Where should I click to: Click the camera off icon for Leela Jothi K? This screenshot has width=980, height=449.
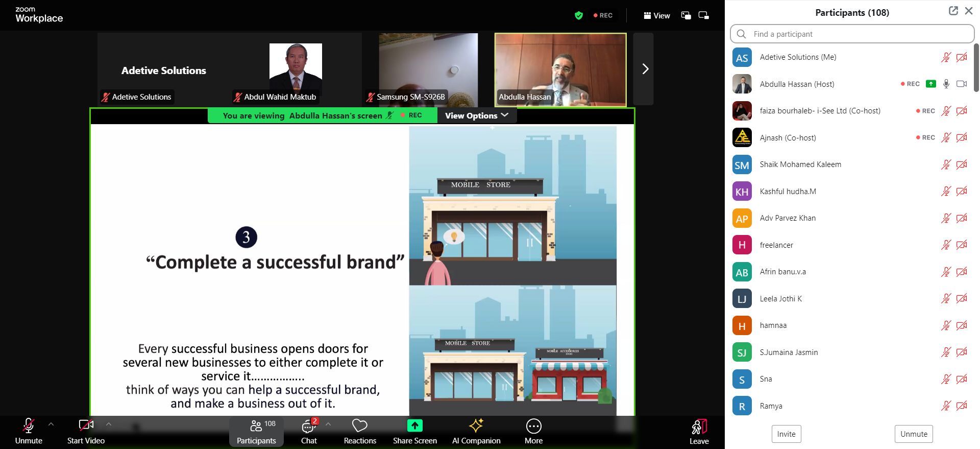pyautogui.click(x=962, y=299)
